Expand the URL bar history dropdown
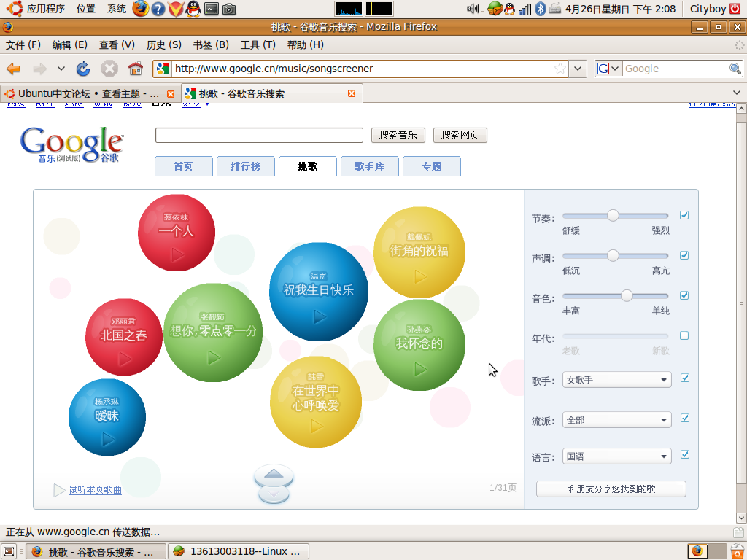The width and height of the screenshot is (747, 560). coord(578,69)
